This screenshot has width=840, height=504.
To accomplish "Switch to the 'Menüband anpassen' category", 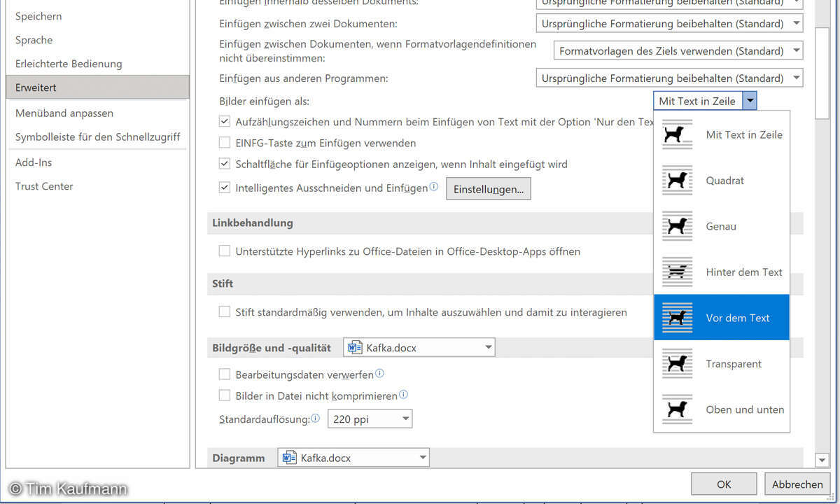I will [64, 113].
